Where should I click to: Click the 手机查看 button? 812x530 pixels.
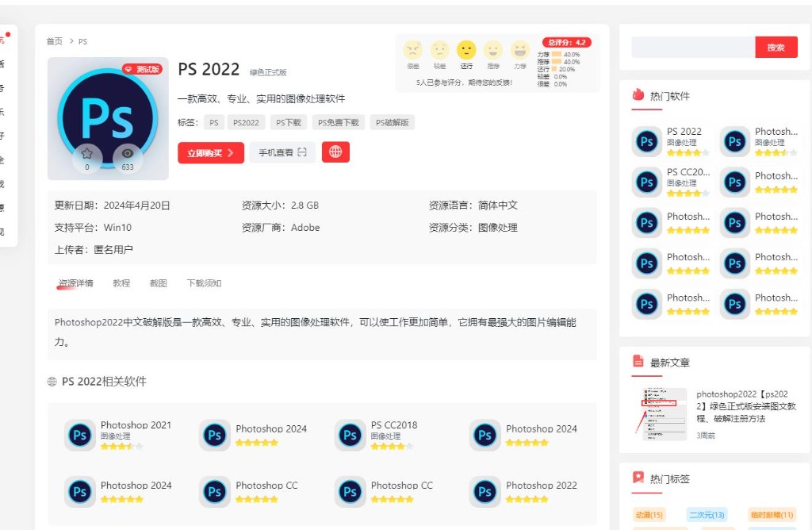point(283,153)
